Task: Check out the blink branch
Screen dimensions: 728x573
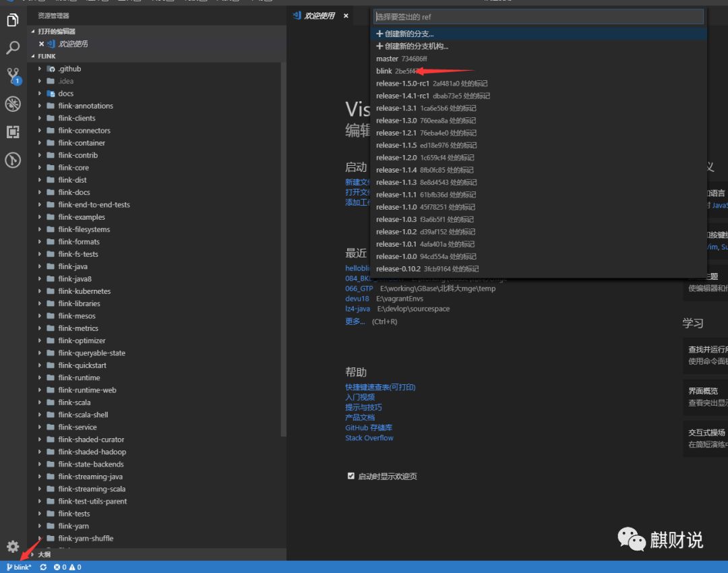Action: 539,71
